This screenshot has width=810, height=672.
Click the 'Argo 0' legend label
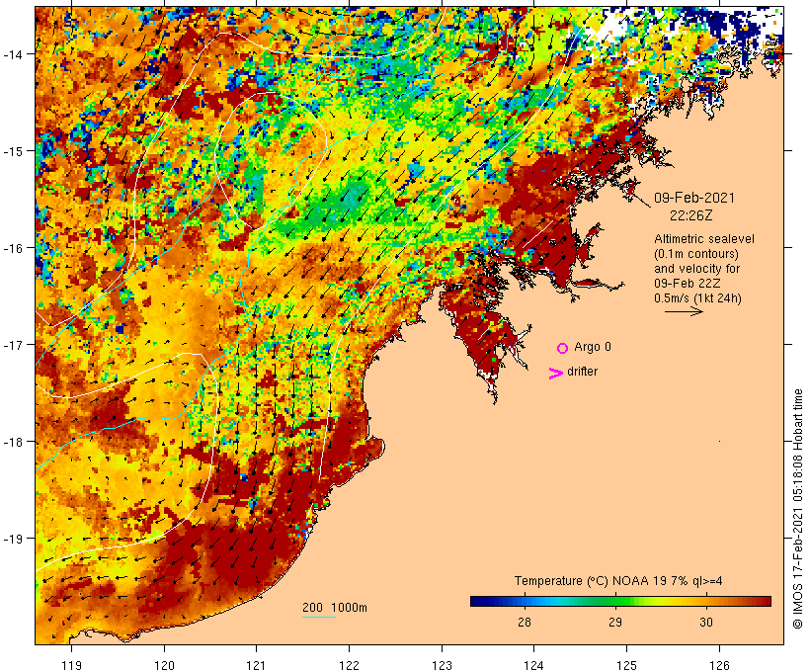click(593, 347)
